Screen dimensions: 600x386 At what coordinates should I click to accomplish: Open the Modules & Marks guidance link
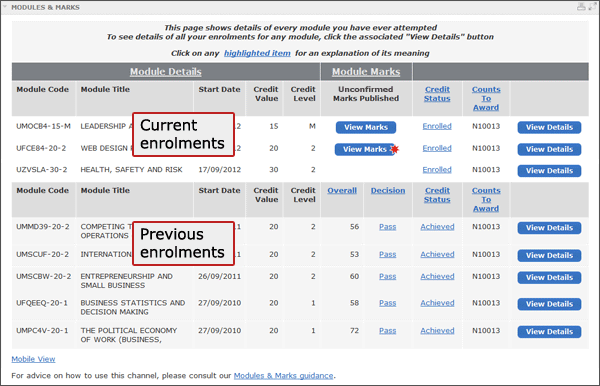point(284,376)
